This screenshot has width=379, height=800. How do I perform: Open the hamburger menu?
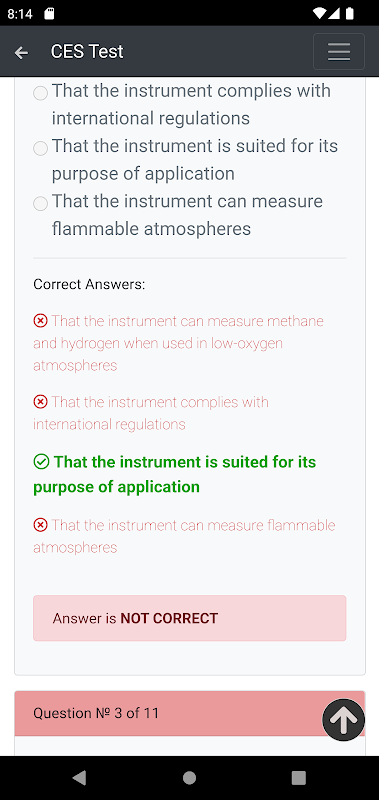coord(339,52)
